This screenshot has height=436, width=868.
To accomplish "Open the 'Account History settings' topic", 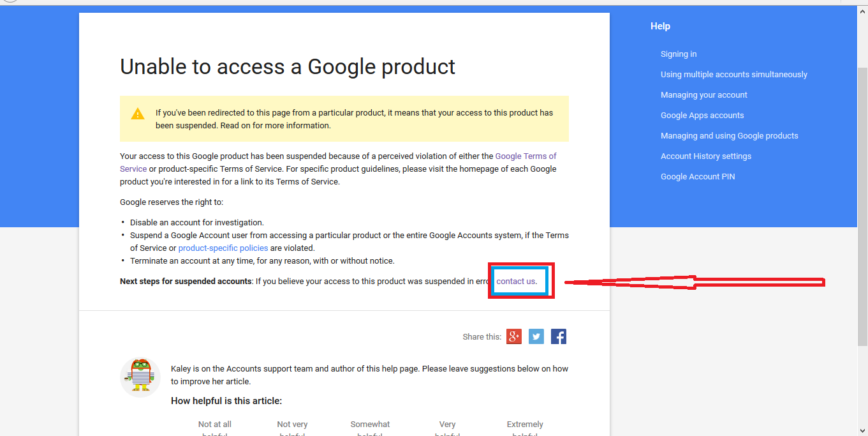I will coord(706,156).
